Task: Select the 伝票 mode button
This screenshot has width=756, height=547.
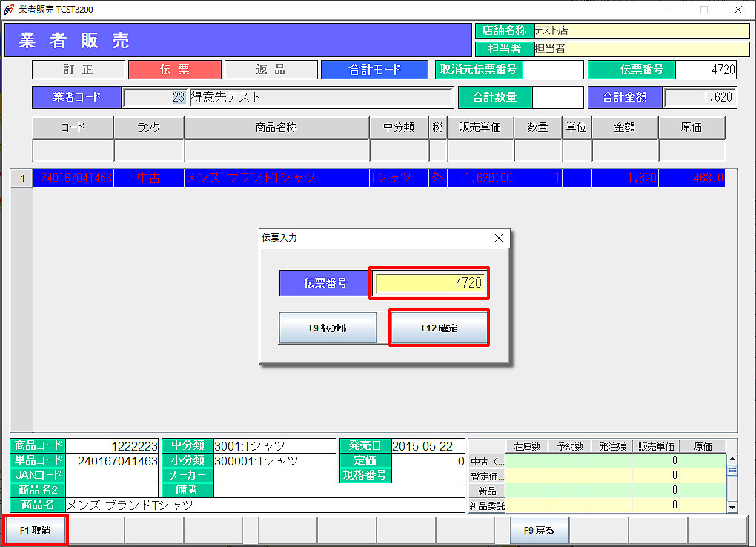Action: [x=175, y=70]
